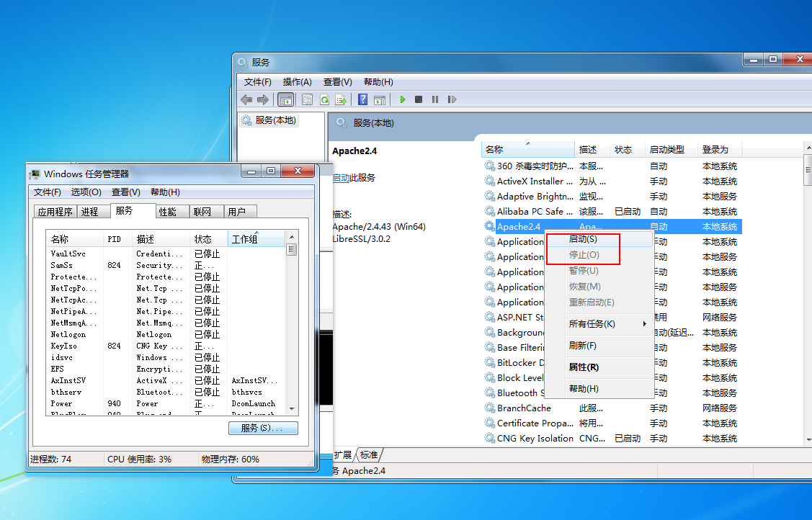Click the Pause Service toolbar icon
812x520 pixels.
(435, 99)
